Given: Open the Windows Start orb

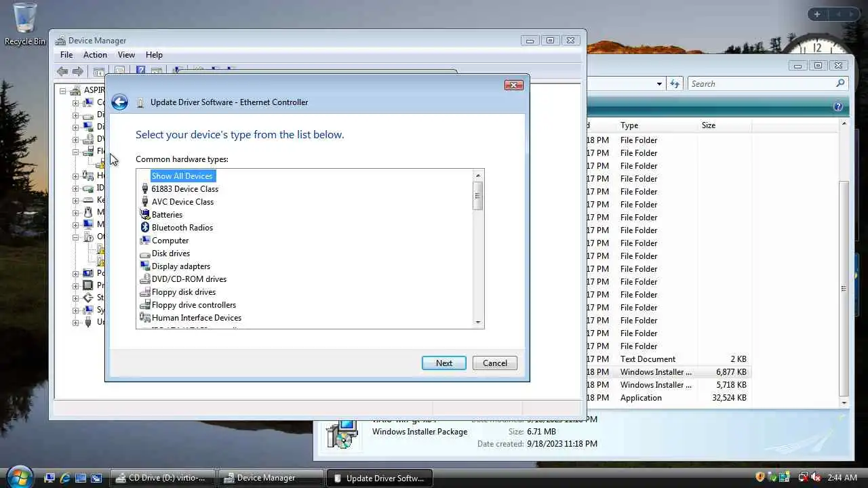Looking at the screenshot, I should (x=19, y=477).
